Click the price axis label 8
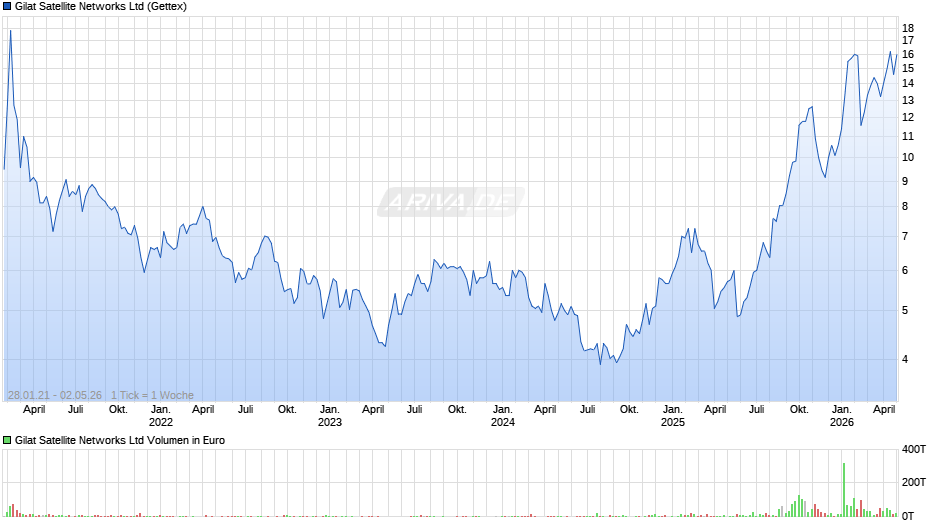Image resolution: width=940 pixels, height=526 pixels. click(905, 206)
